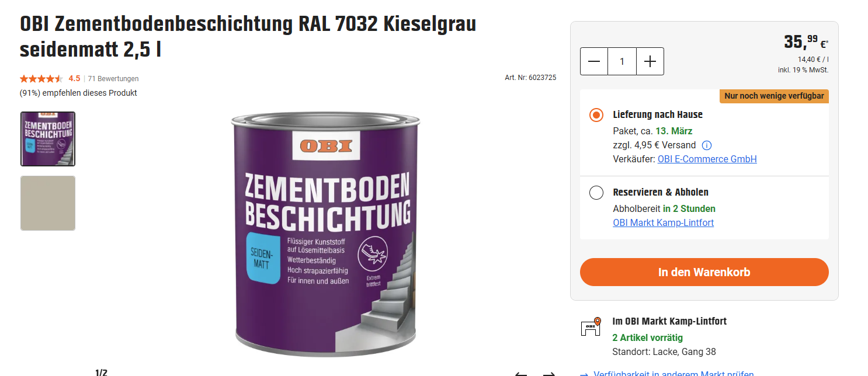868x376 pixels.
Task: Open OBI Markt Kamp-Lintfort link
Action: click(663, 222)
